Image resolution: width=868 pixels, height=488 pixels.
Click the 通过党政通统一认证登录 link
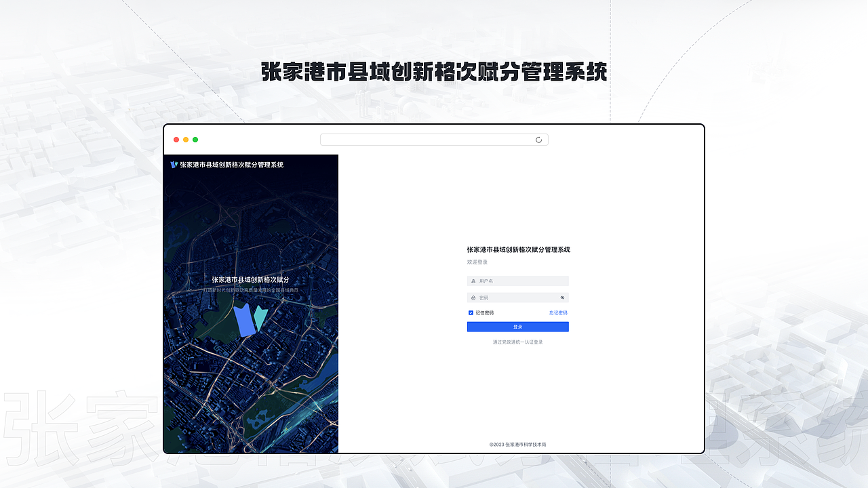click(x=517, y=342)
